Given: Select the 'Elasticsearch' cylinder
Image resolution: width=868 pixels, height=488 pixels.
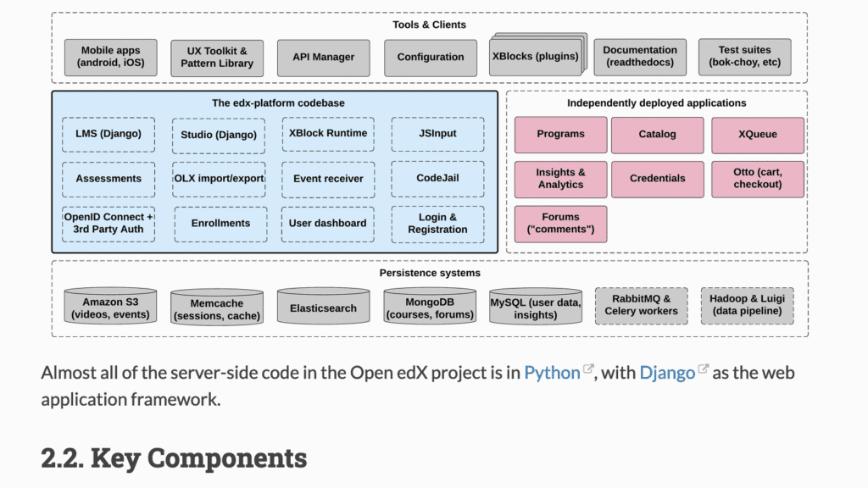Looking at the screenshot, I should [323, 306].
